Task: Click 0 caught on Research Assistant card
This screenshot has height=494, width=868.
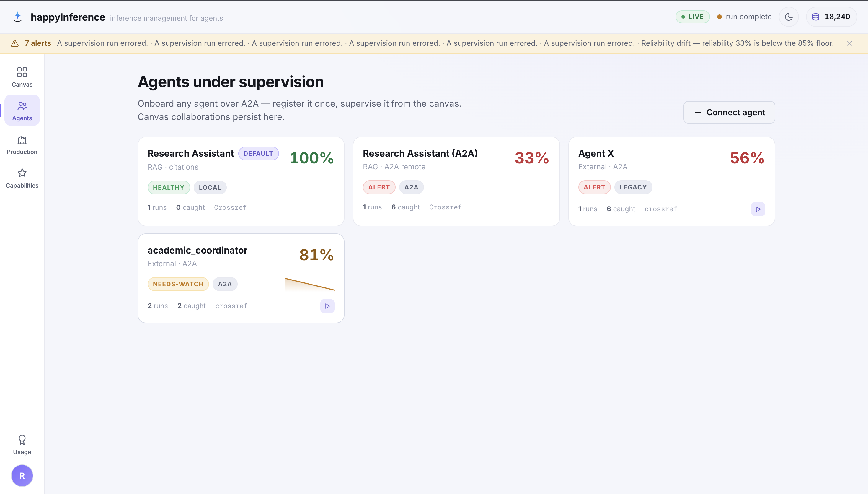Action: pos(190,207)
